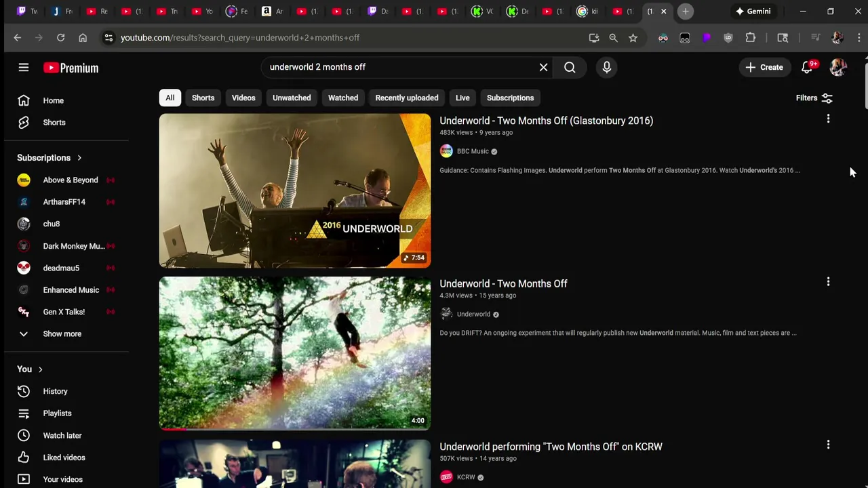Click the browser address bar URL
The image size is (868, 488).
[x=240, y=38]
